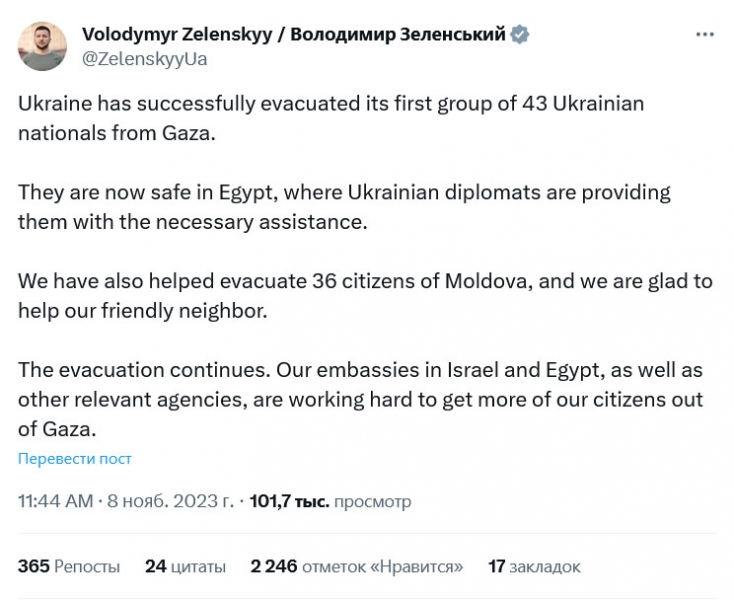This screenshot has height=600, width=734.
Task: Click the blue verified badge icon
Action: click(521, 35)
